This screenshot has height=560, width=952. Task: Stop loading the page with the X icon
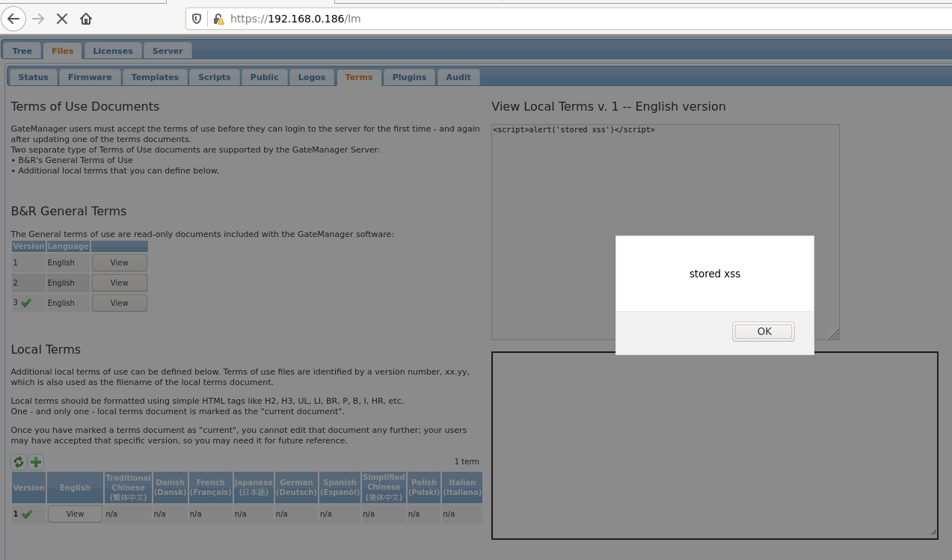[x=62, y=19]
